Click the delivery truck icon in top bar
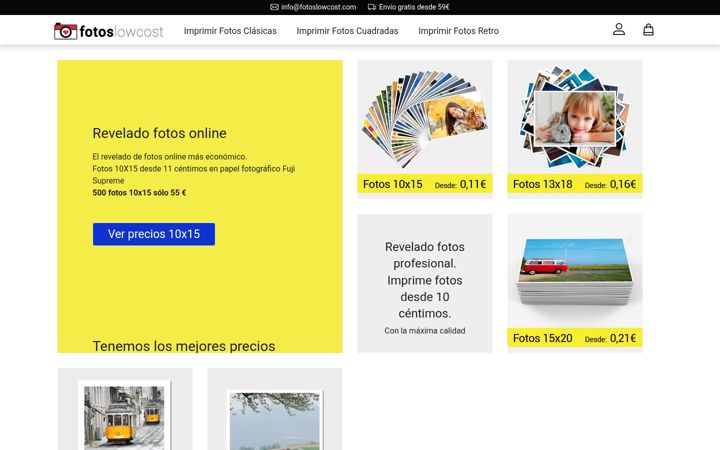 tap(371, 7)
